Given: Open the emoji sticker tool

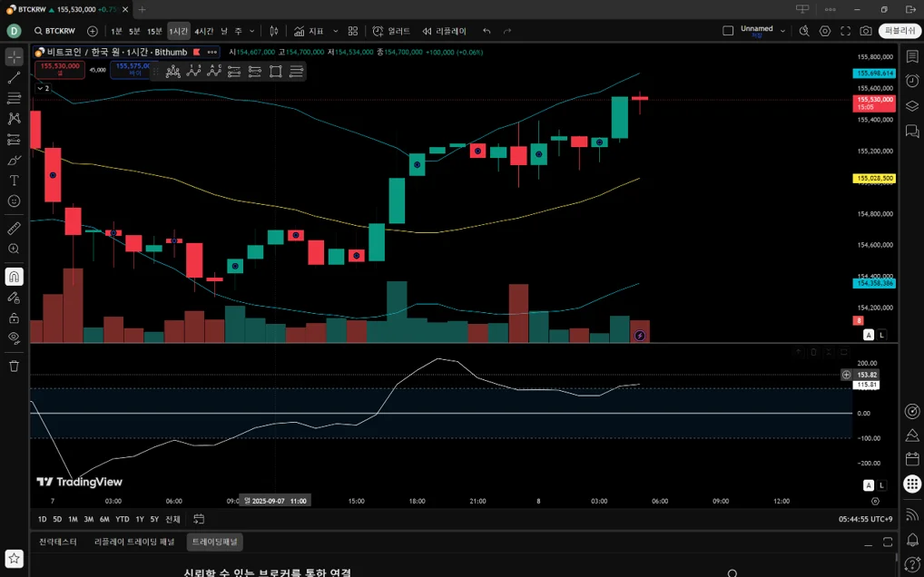Looking at the screenshot, I should point(15,201).
